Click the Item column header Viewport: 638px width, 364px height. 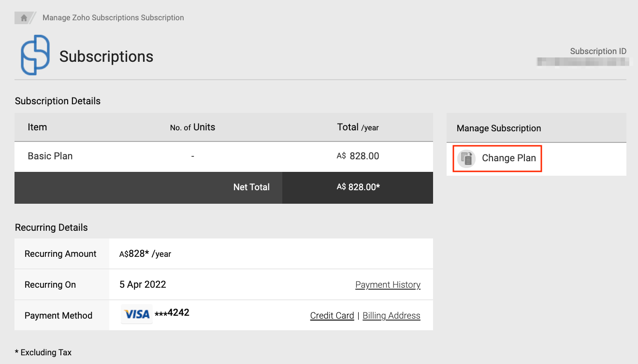pos(37,127)
